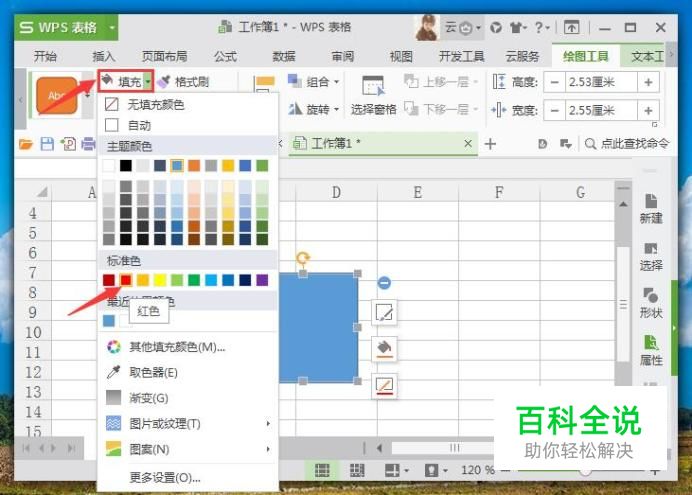Click the Group (组合) objects icon
The image size is (692, 495).
294,81
